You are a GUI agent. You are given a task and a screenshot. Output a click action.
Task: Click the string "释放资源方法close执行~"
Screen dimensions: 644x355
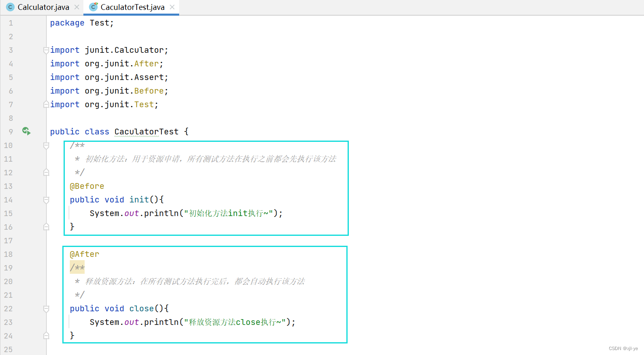[x=235, y=322]
